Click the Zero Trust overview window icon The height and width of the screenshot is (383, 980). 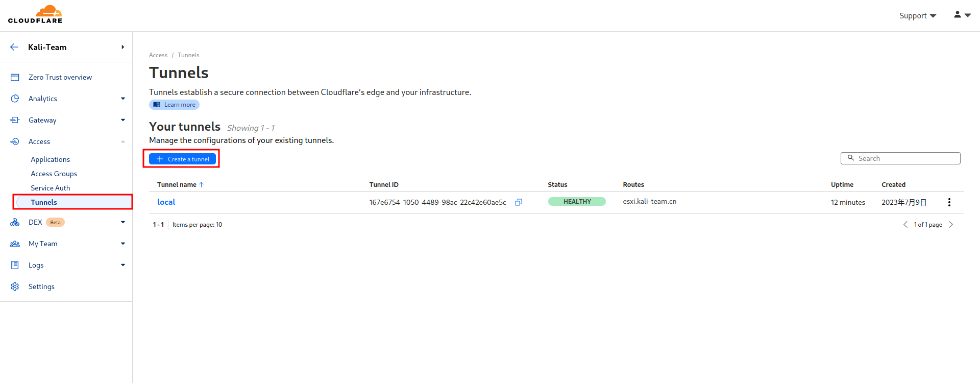(15, 77)
